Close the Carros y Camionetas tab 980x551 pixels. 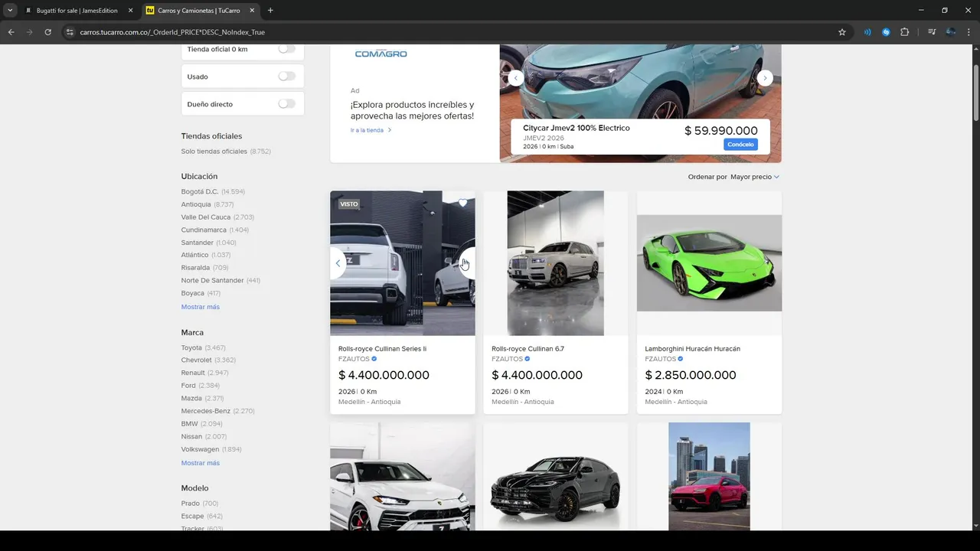tap(252, 11)
